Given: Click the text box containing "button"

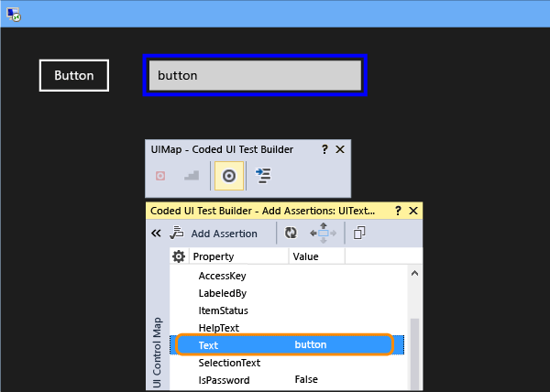Looking at the screenshot, I should tap(255, 75).
